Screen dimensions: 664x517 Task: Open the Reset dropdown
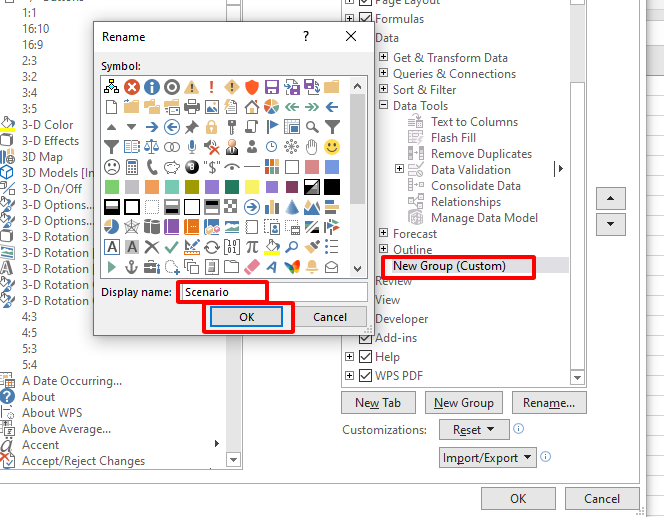474,430
